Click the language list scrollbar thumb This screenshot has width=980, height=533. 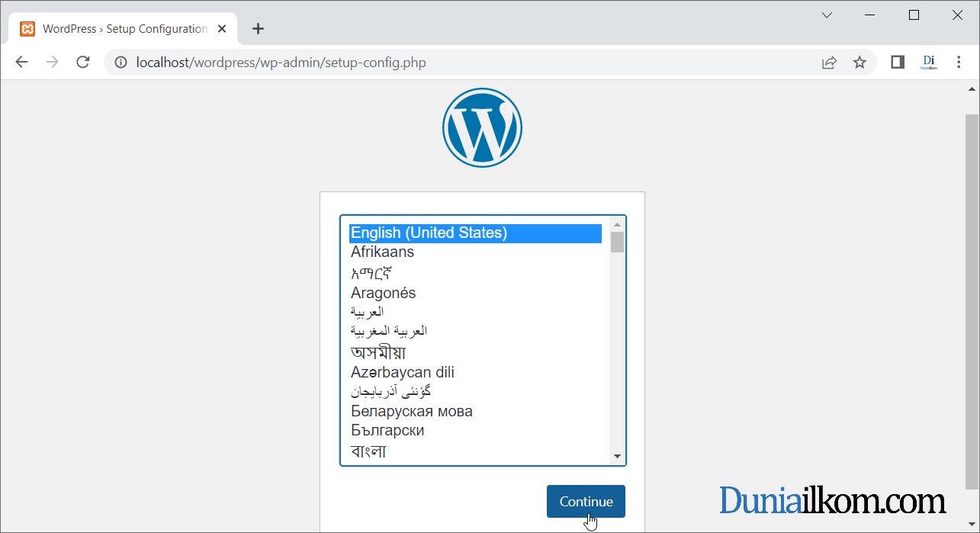point(618,242)
